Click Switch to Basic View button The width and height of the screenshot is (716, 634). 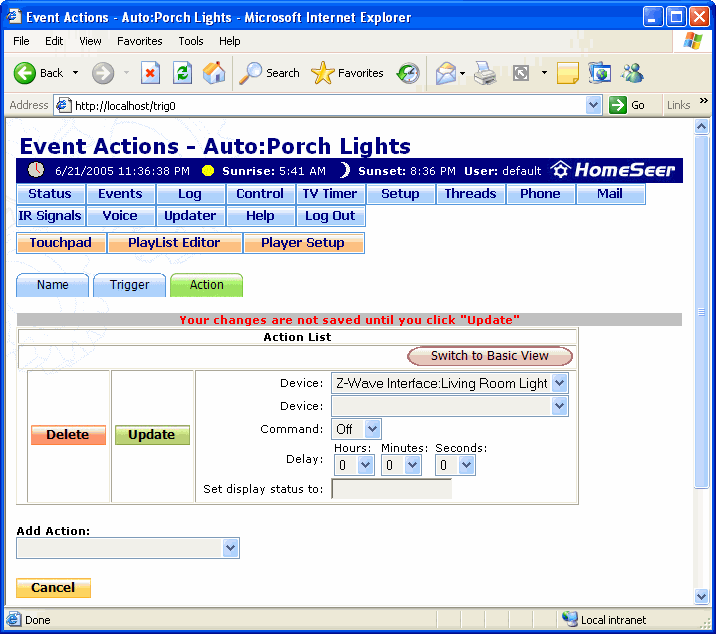[490, 356]
